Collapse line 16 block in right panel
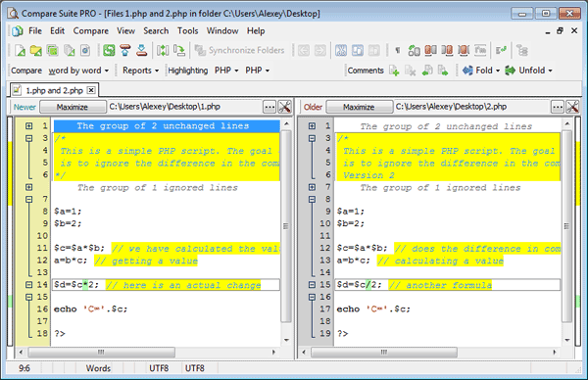Screen dimensions: 588x380 click(x=312, y=297)
